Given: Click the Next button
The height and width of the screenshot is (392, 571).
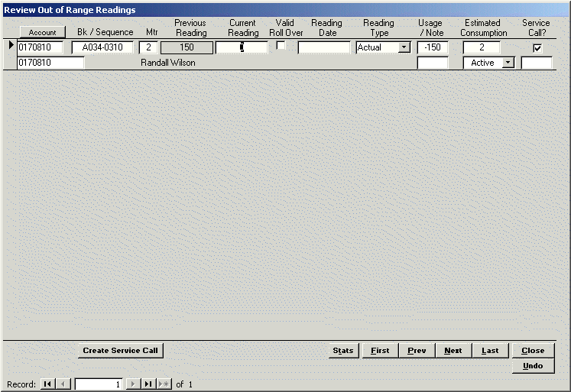Looking at the screenshot, I should (x=453, y=351).
